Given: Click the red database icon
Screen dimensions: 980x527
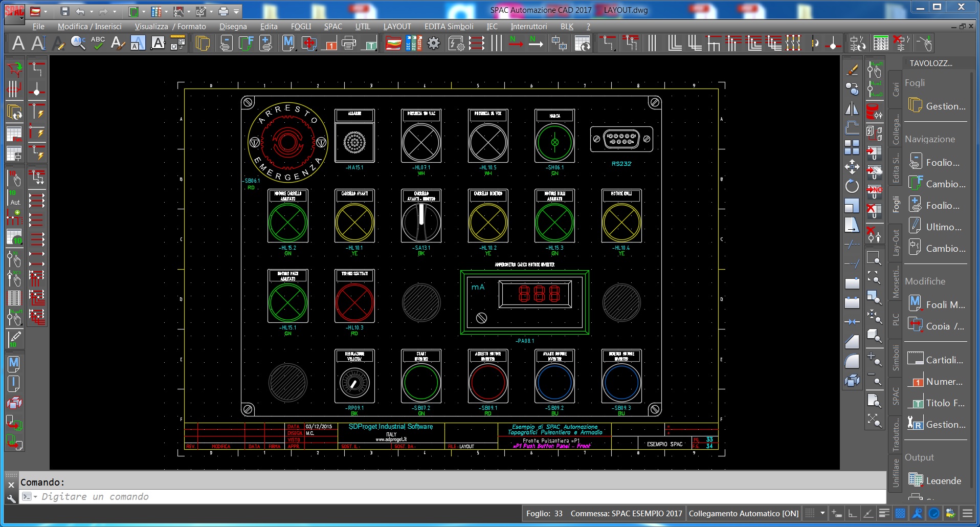Looking at the screenshot, I should coord(874,111).
